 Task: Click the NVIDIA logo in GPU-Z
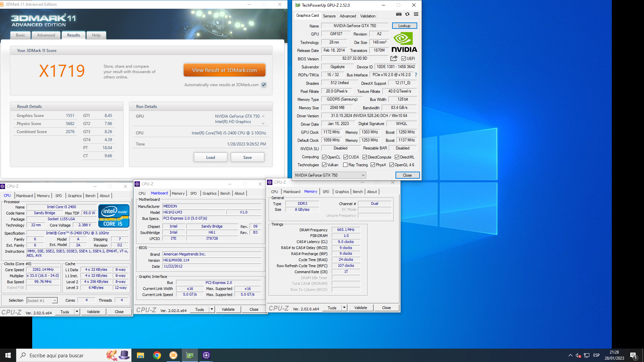pyautogui.click(x=404, y=42)
